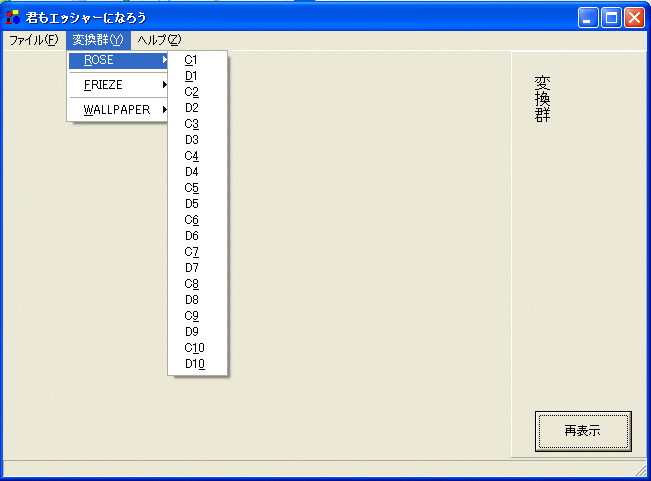This screenshot has width=651, height=481.
Task: Click the application icon in title bar
Action: tap(13, 17)
